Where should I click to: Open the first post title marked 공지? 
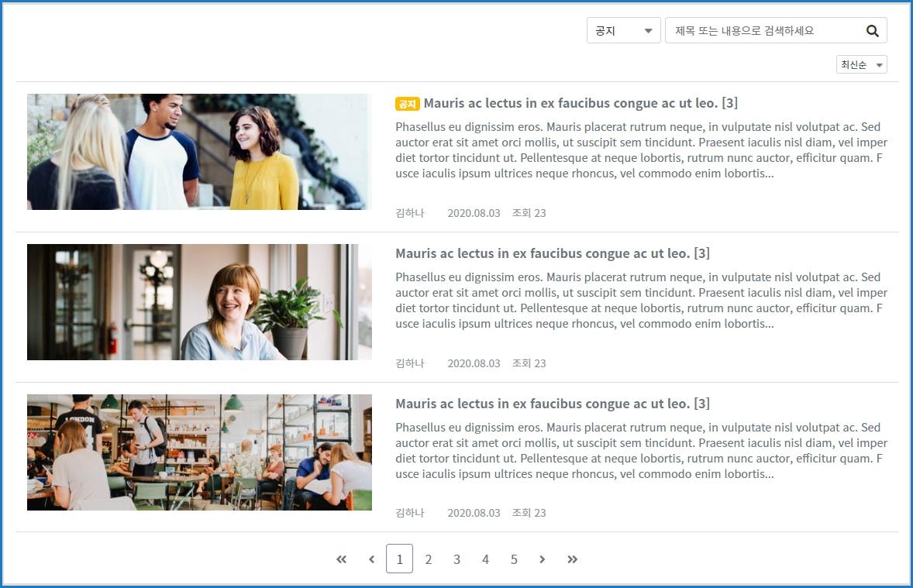point(580,103)
